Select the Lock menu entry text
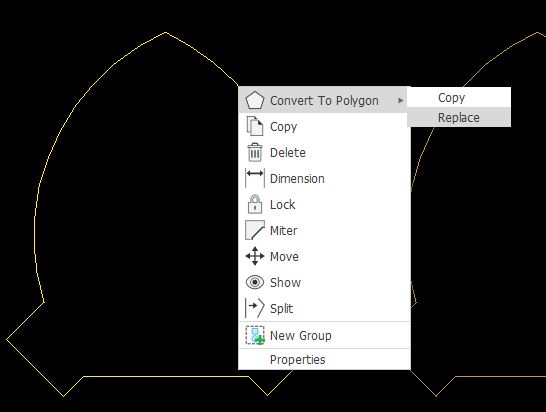 (282, 204)
